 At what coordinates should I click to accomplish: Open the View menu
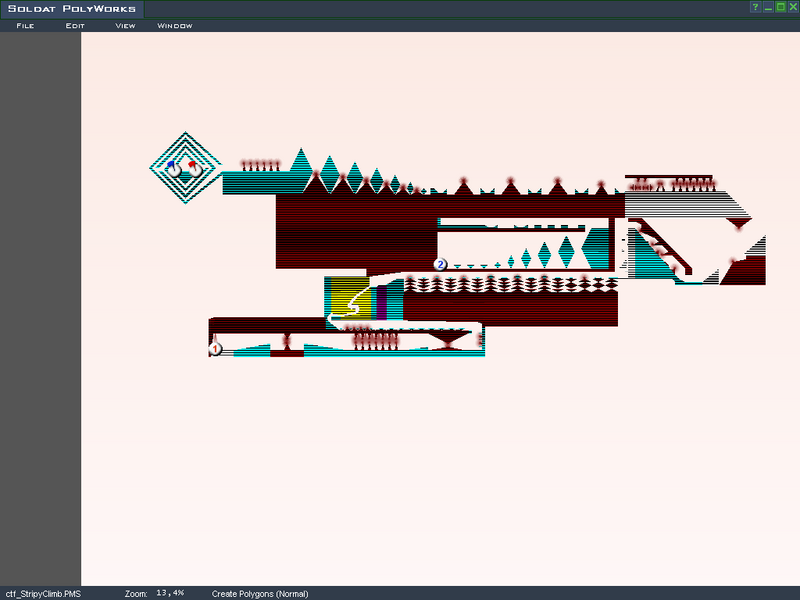(125, 26)
